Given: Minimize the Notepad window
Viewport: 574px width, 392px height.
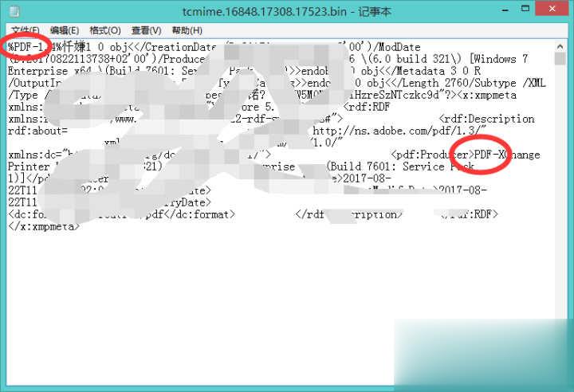Looking at the screenshot, I should click(x=505, y=10).
